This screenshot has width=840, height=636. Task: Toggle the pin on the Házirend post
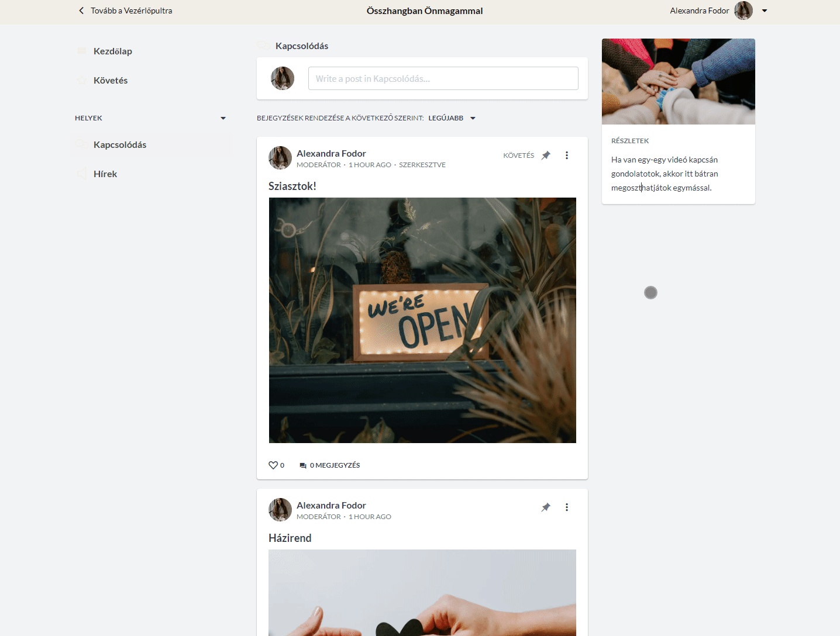click(546, 507)
